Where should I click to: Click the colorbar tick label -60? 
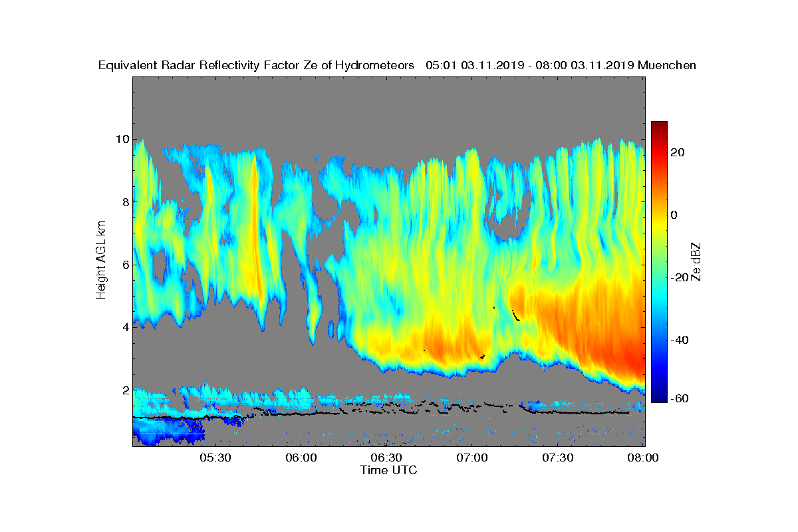click(680, 398)
